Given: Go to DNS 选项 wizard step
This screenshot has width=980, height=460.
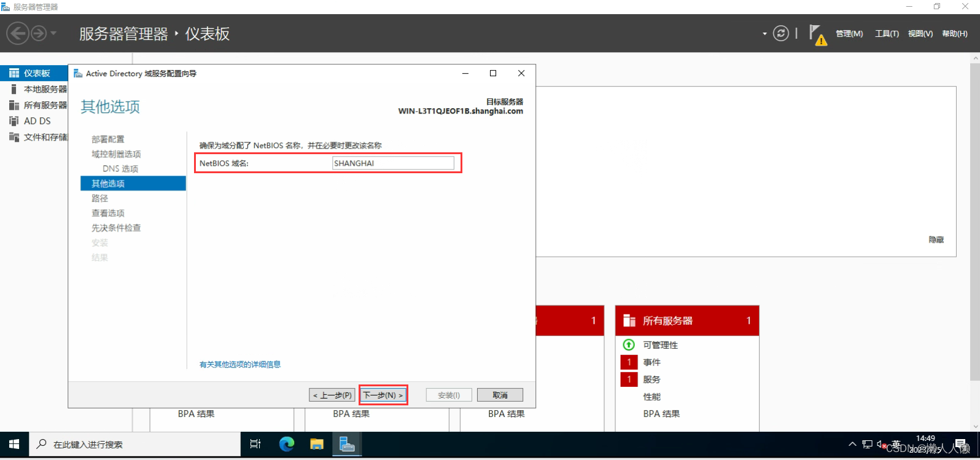Looking at the screenshot, I should coord(120,169).
